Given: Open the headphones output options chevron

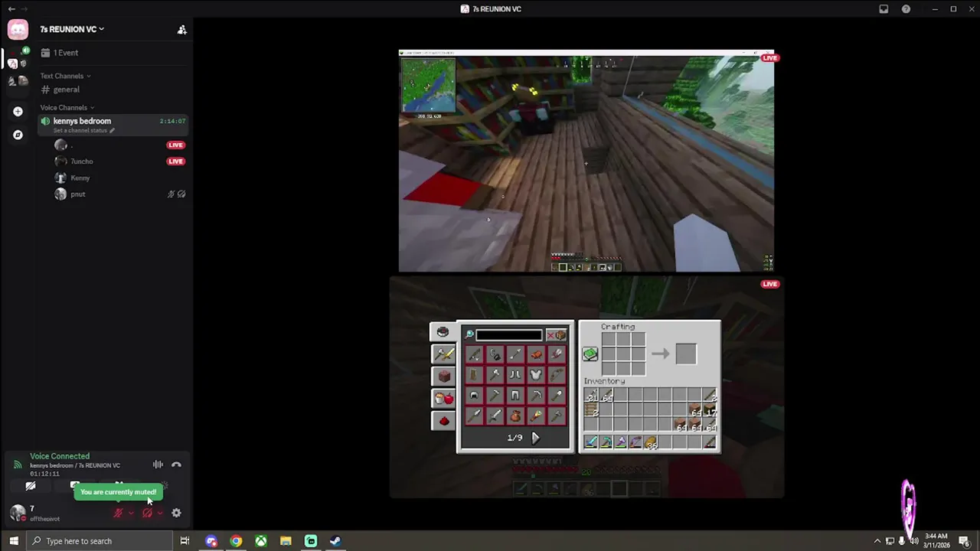Looking at the screenshot, I should (x=160, y=513).
